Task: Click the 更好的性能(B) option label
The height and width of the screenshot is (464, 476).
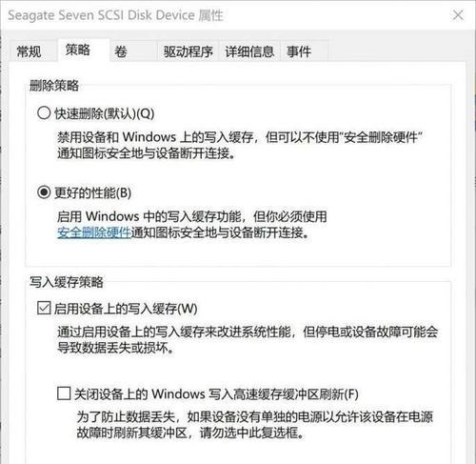Action: [x=92, y=192]
